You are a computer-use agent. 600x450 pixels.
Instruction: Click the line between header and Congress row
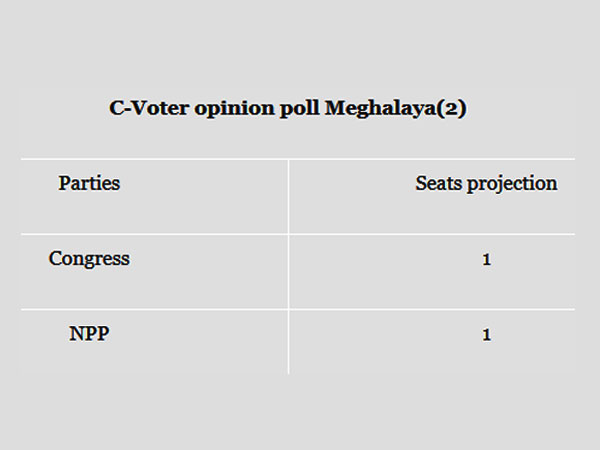(298, 234)
